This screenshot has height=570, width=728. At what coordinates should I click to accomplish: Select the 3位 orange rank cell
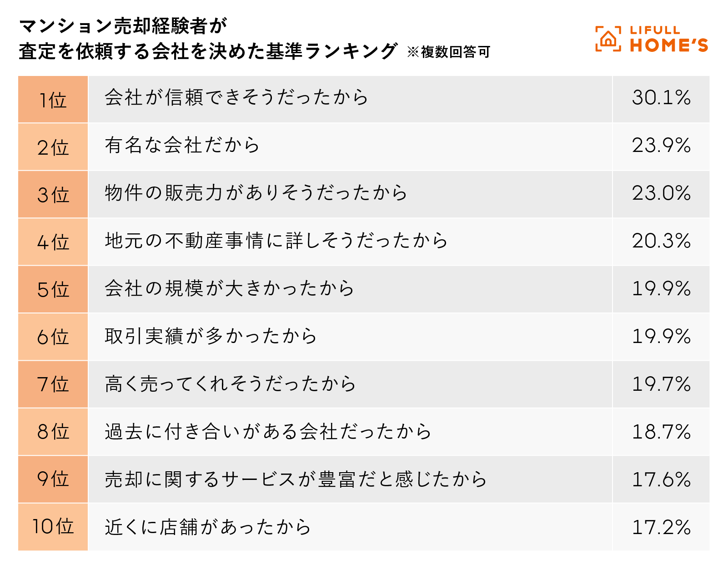pyautogui.click(x=53, y=195)
